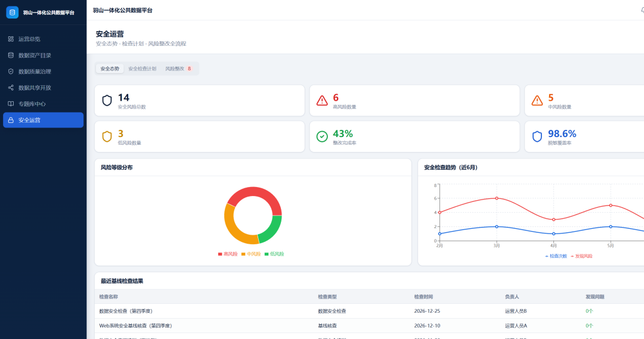Switch to the 安全态势 tab
The height and width of the screenshot is (339, 644).
pyautogui.click(x=110, y=69)
